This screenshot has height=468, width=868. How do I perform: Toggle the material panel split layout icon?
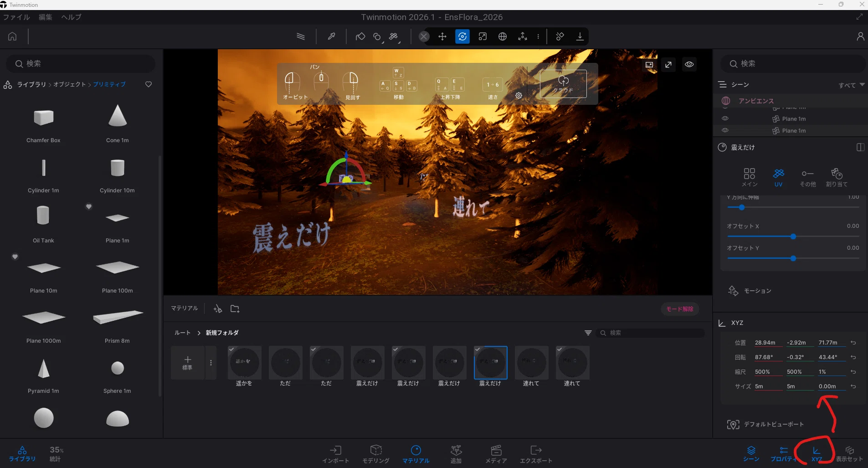(860, 147)
